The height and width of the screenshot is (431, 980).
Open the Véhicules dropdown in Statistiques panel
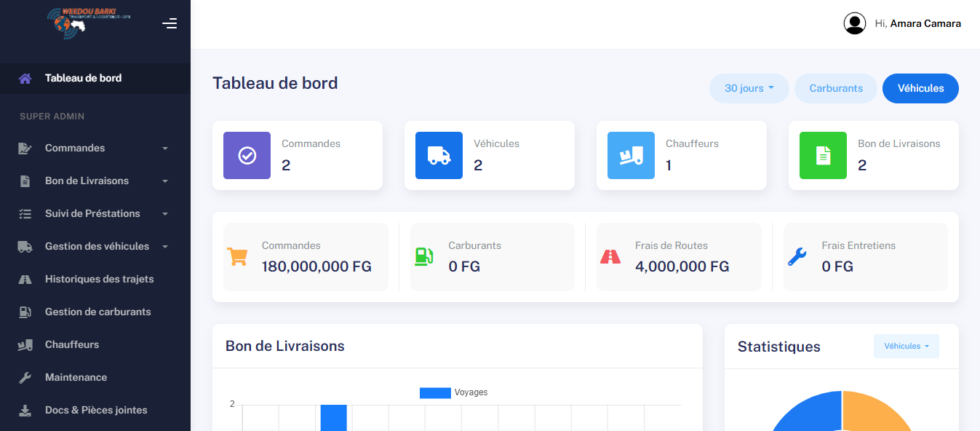906,346
